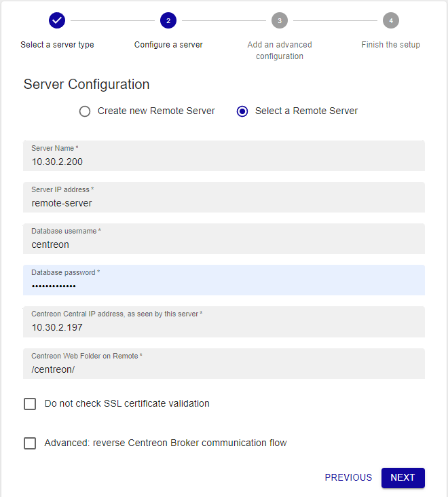Screen dimensions: 448x497
Task: Click into the Database username field
Action: tap(224, 244)
